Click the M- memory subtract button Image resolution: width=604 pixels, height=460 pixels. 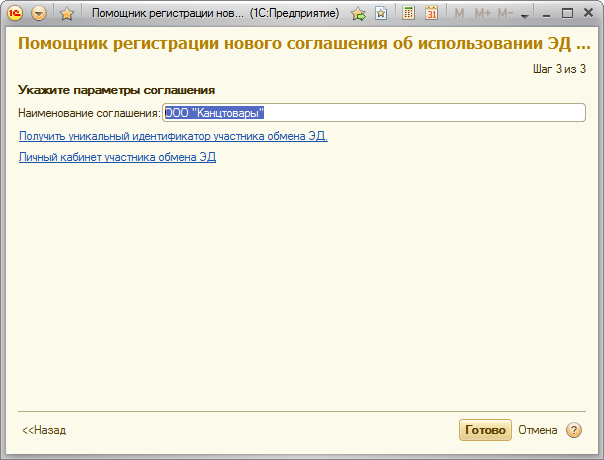(x=505, y=14)
